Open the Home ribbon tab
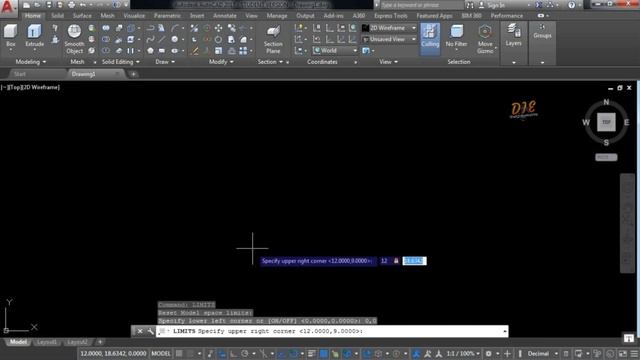Image resolution: width=640 pixels, height=360 pixels. click(33, 16)
